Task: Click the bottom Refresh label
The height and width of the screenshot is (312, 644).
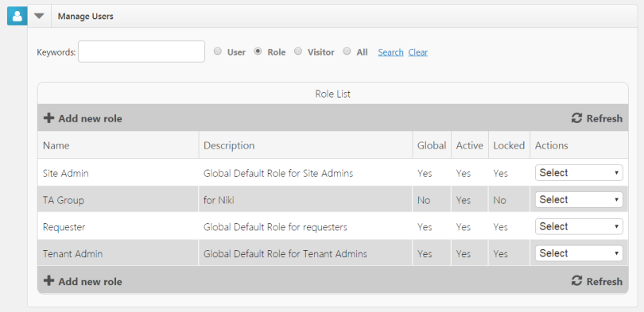Action: [x=604, y=282]
